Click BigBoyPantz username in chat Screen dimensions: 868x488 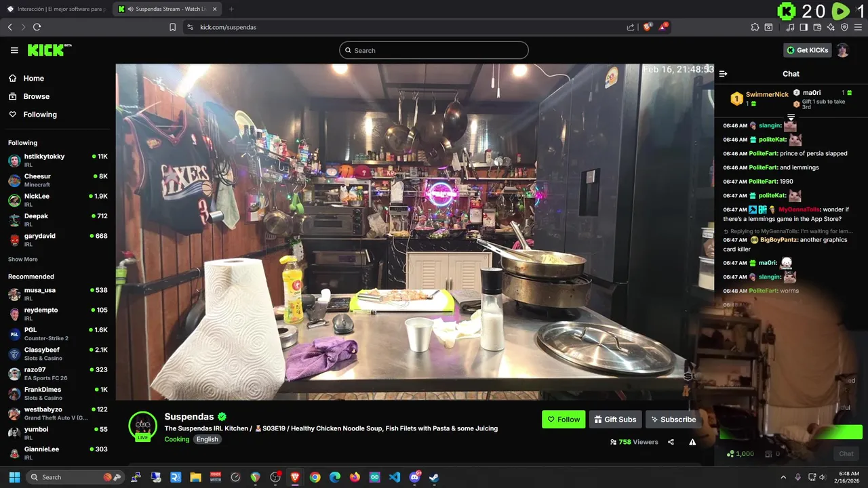tap(780, 240)
